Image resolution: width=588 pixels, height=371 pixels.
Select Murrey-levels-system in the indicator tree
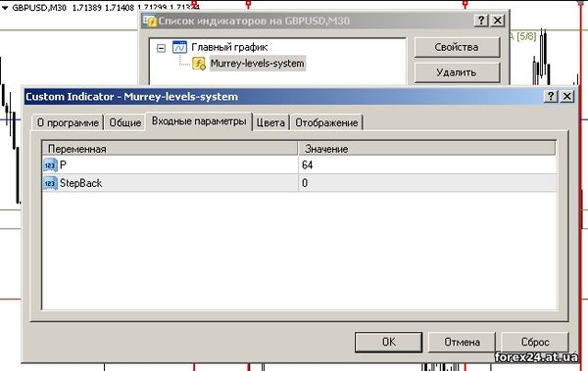point(257,64)
